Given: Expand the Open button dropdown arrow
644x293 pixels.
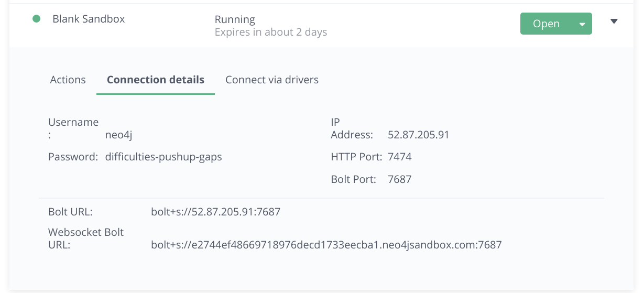Looking at the screenshot, I should coord(582,24).
